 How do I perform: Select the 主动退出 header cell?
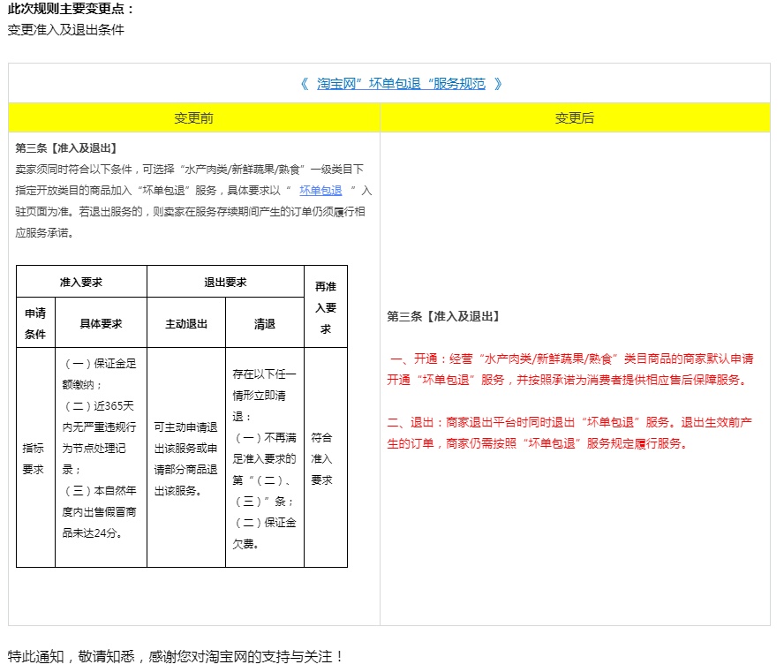click(186, 324)
